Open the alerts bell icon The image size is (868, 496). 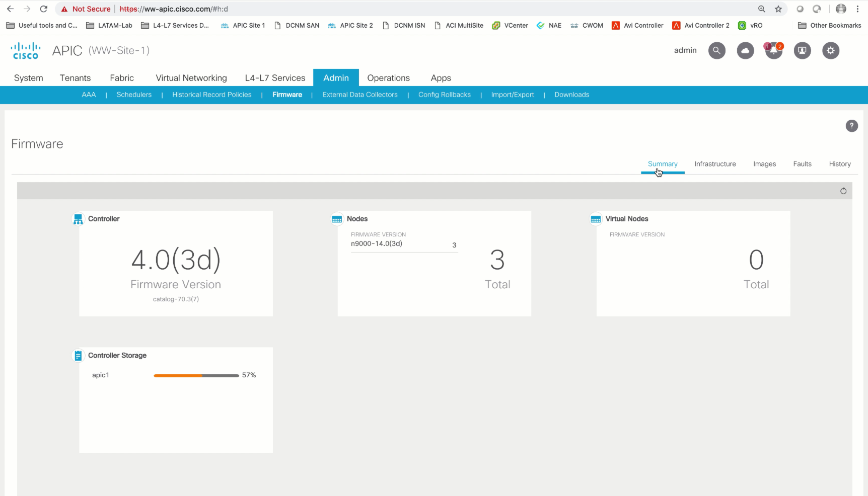coord(774,50)
